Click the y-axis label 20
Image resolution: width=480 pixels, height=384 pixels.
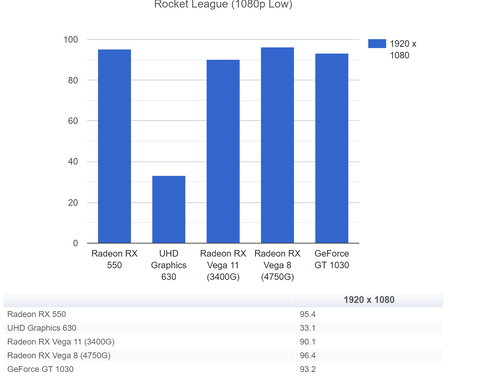point(73,203)
